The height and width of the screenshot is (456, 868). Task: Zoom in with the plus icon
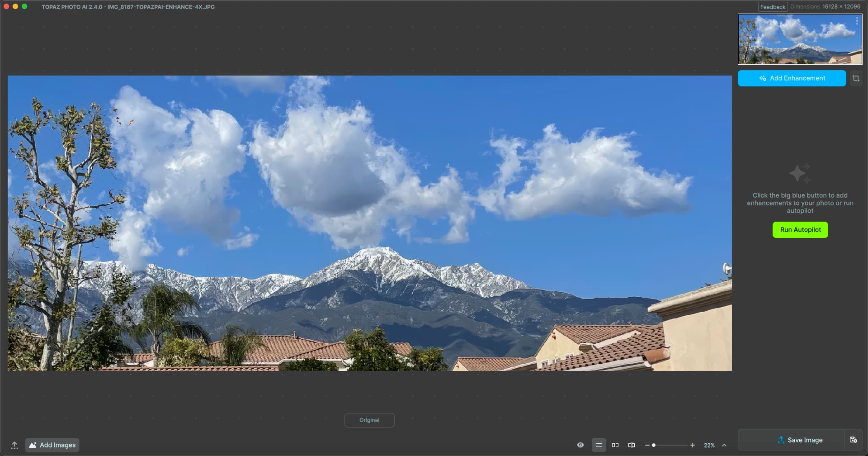coord(692,445)
